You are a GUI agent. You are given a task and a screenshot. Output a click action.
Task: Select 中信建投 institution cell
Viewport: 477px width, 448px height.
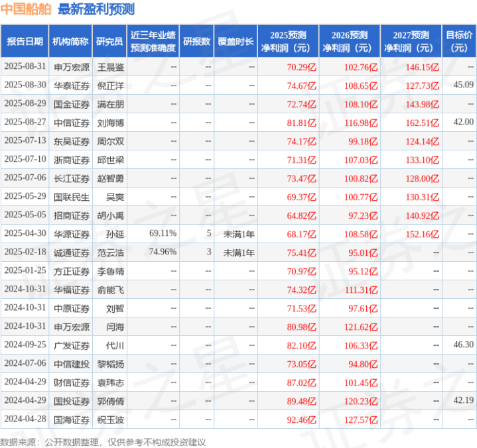[72, 364]
